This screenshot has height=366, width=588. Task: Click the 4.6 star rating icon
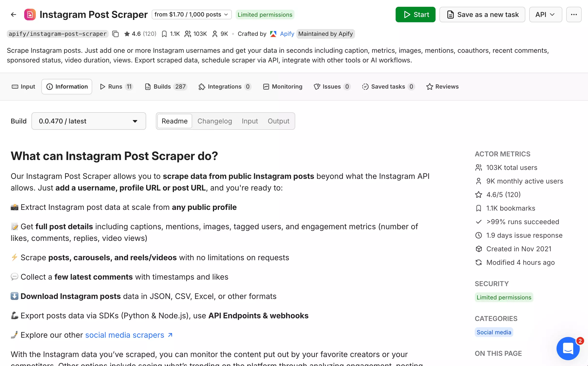(x=127, y=34)
